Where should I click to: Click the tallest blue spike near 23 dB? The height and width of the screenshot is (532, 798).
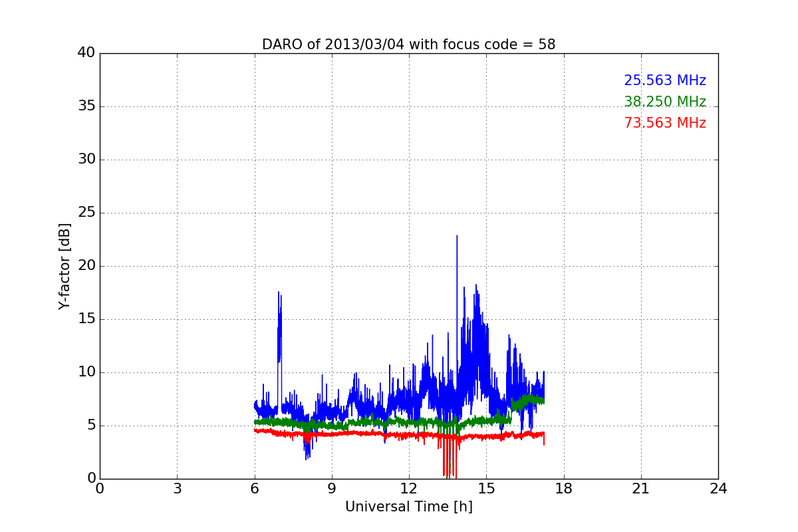[x=457, y=266]
